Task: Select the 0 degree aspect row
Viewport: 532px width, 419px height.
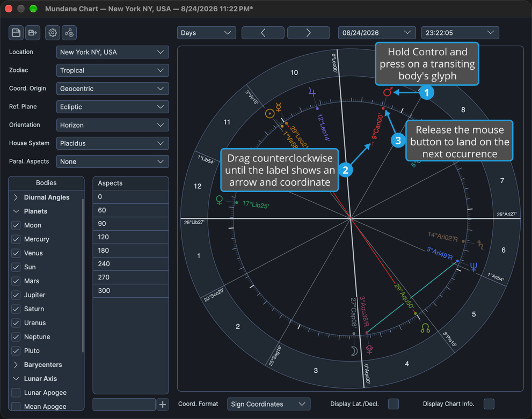Action: [130, 197]
